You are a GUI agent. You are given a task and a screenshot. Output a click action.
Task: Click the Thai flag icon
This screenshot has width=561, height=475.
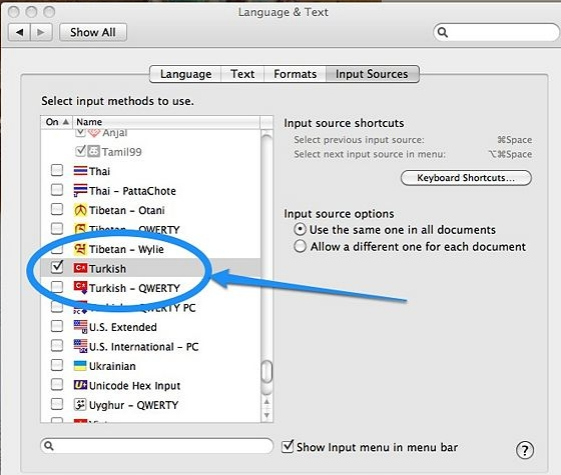pos(81,171)
